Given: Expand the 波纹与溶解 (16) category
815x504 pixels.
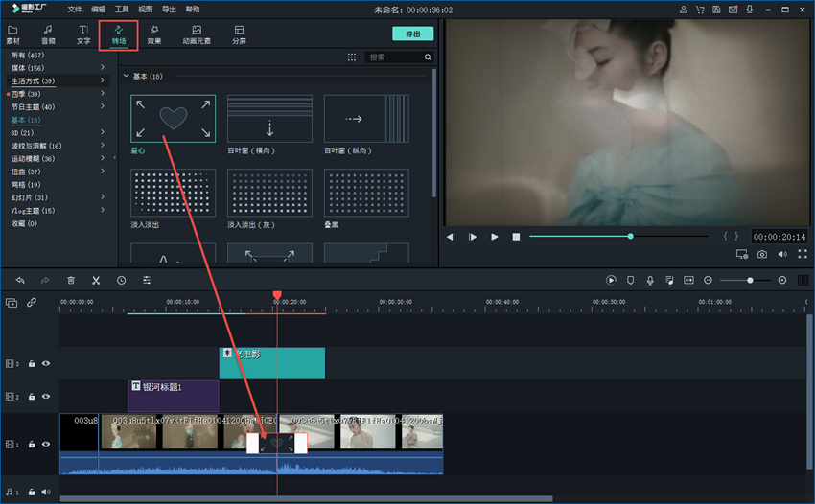Looking at the screenshot, I should point(103,146).
